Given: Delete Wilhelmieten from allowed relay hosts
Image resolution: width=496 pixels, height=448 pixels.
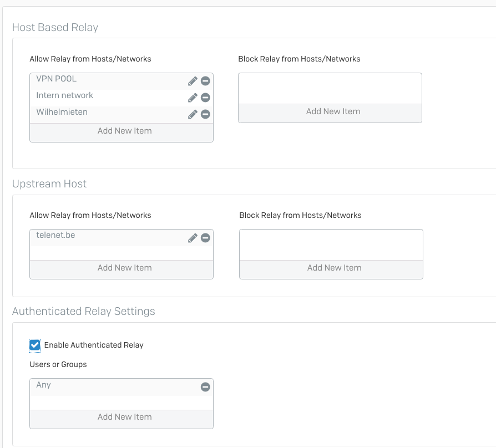Looking at the screenshot, I should click(x=205, y=114).
